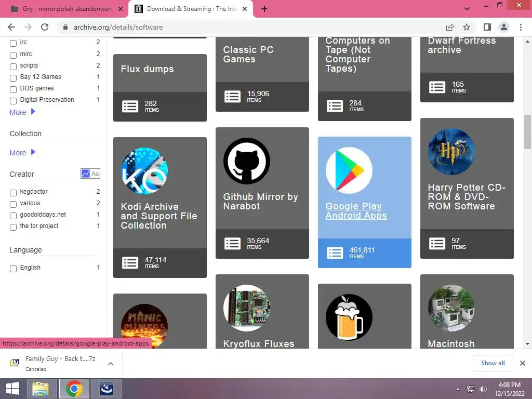Show all downloads
This screenshot has width=532, height=399.
[x=493, y=363]
